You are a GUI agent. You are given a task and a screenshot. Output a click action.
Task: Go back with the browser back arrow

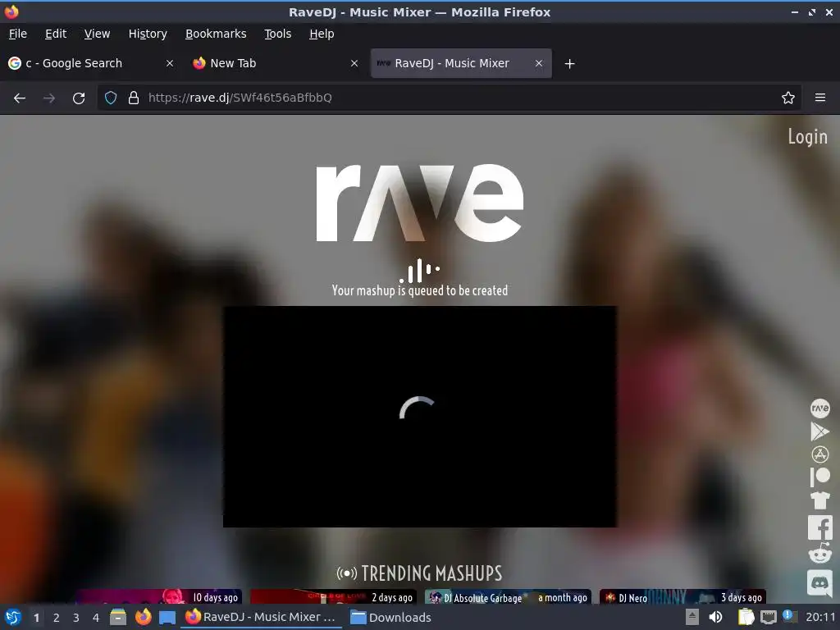20,98
